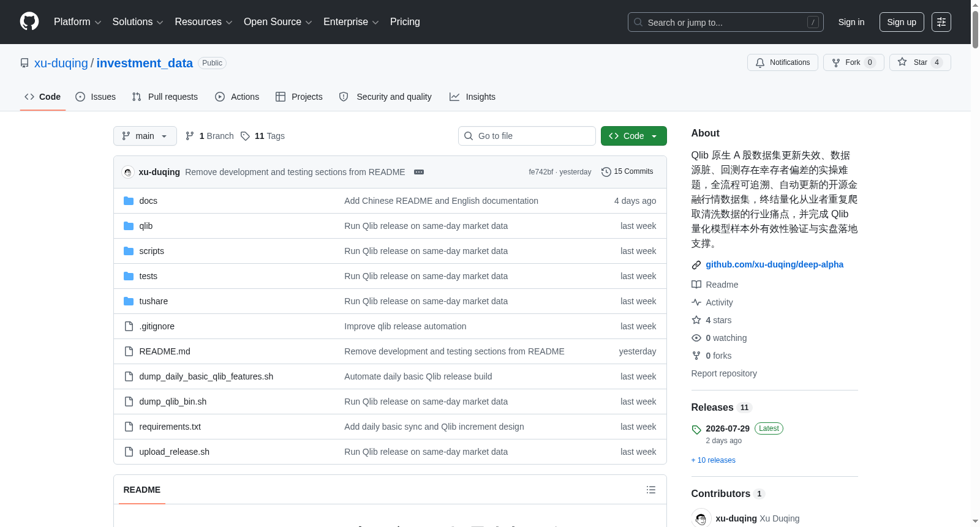Expand the green Code dropdown button
This screenshot has width=980, height=527.
(633, 136)
